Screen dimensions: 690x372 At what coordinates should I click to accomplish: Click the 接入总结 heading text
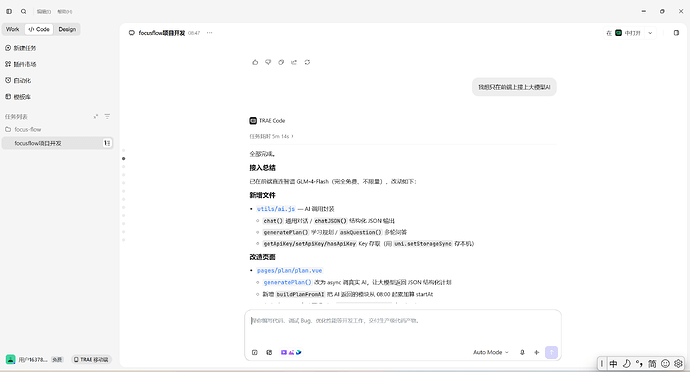tap(262, 168)
